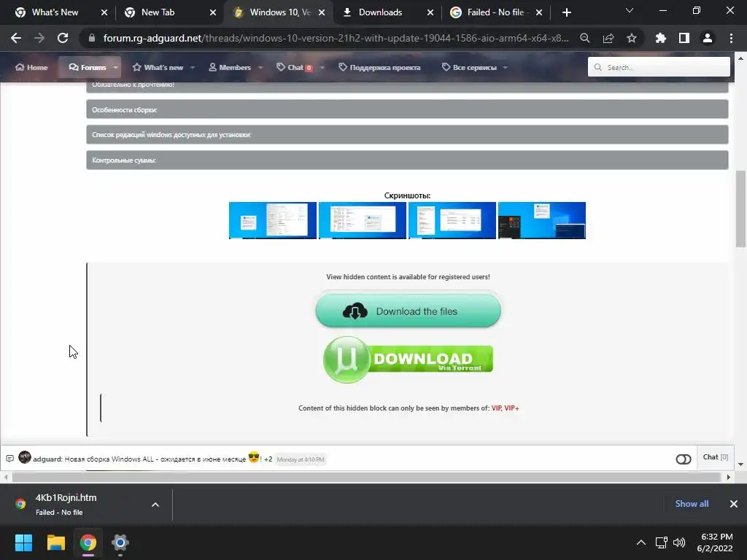Close the What's New tab
Viewport: 747px width, 560px height.
coord(104,12)
